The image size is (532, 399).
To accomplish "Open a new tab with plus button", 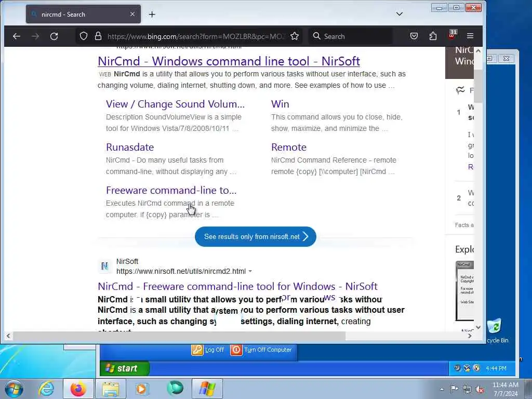I will point(152,14).
